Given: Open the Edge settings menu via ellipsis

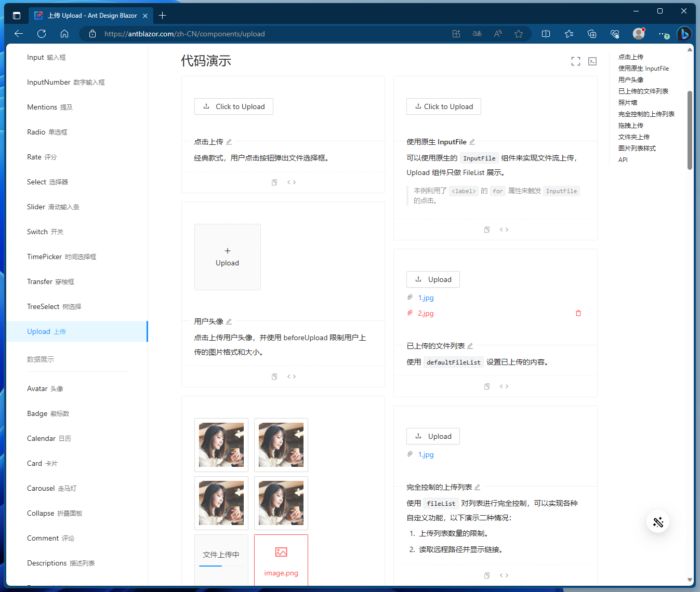Looking at the screenshot, I should [x=662, y=34].
